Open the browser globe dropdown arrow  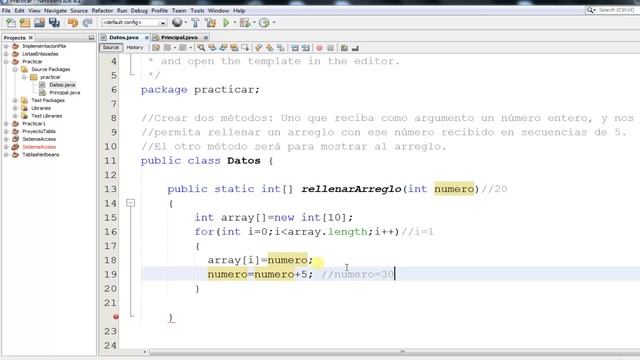tap(185, 23)
